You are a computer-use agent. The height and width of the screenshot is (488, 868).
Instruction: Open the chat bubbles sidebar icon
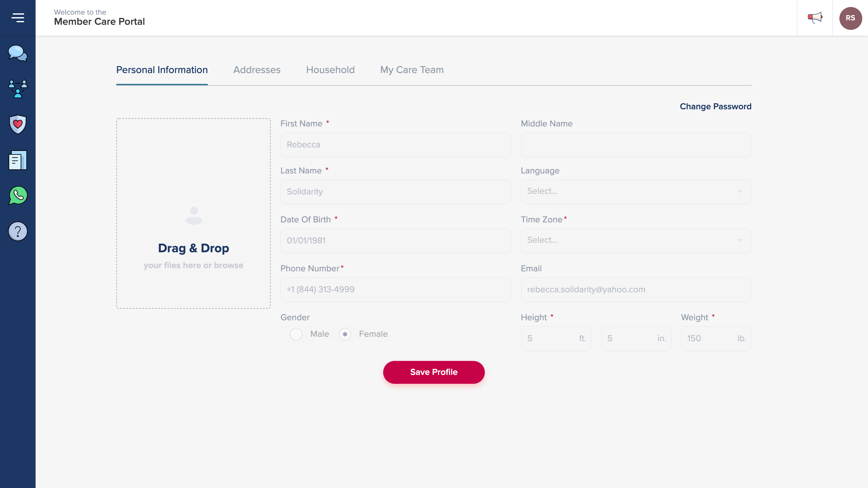click(17, 54)
